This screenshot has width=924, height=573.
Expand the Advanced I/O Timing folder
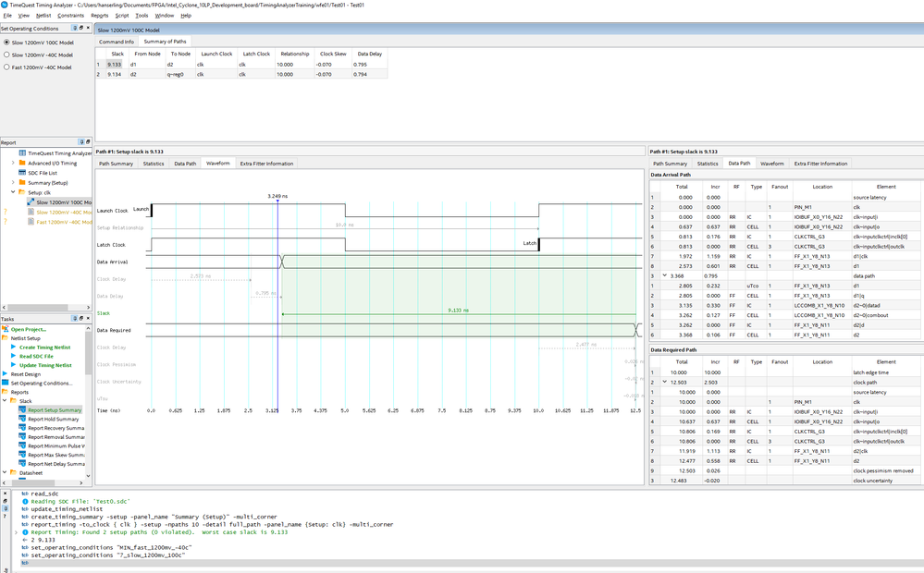click(x=13, y=163)
